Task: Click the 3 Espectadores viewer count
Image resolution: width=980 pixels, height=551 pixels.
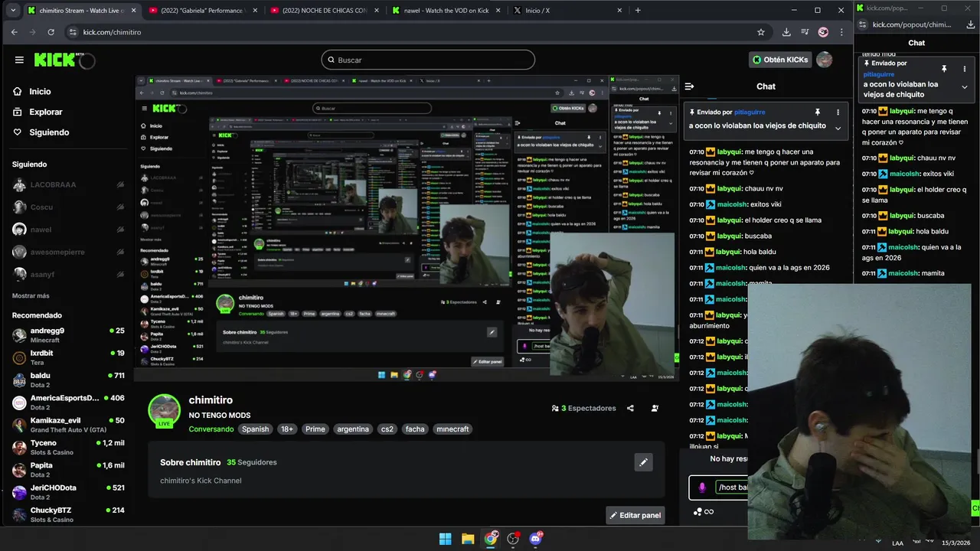Action: click(x=583, y=409)
